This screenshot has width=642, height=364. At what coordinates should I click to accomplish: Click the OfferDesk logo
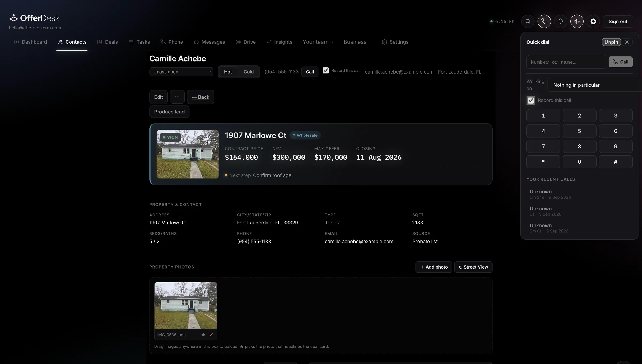click(35, 18)
